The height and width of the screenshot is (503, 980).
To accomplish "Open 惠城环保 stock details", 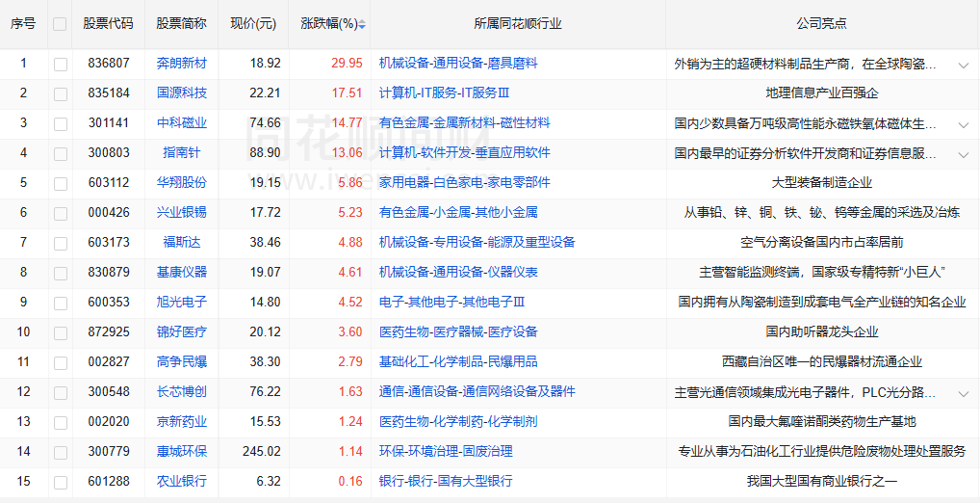I will tap(181, 452).
